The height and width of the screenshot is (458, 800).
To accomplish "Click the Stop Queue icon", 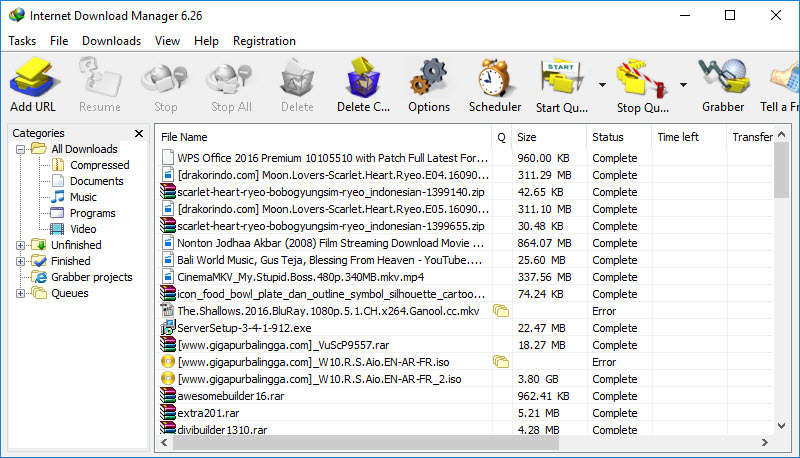I will [x=642, y=78].
